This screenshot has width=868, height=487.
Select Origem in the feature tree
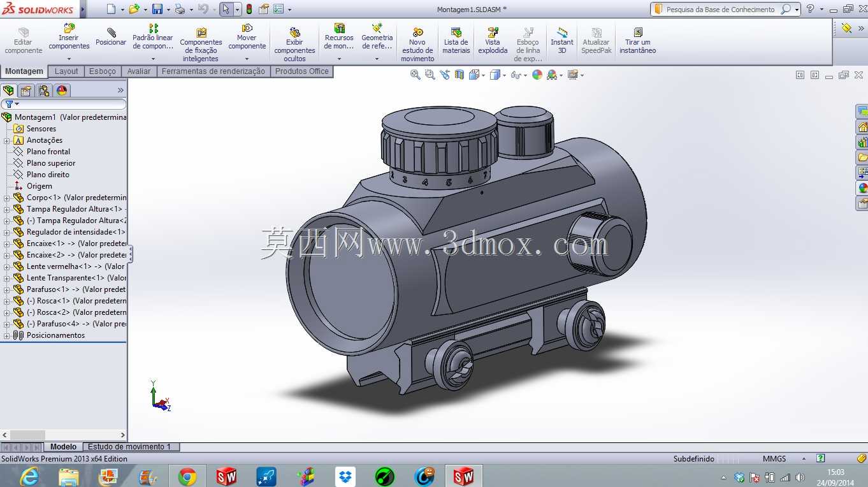(x=40, y=186)
